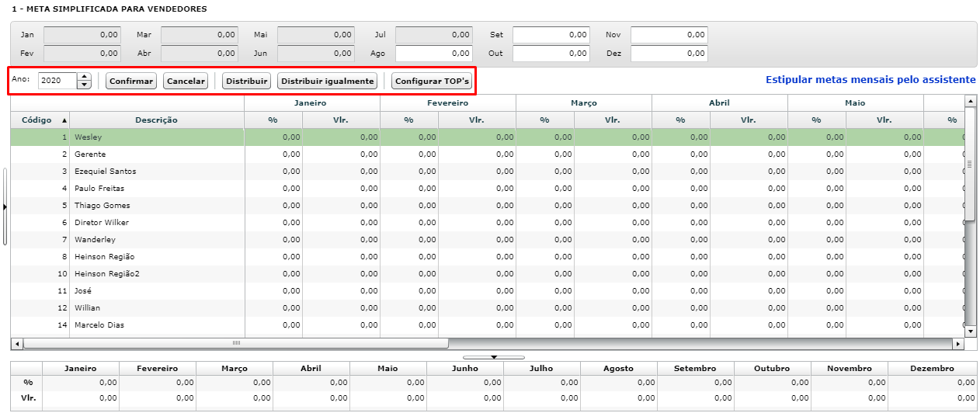Click the Descrição column header
The height and width of the screenshot is (413, 980).
[156, 120]
